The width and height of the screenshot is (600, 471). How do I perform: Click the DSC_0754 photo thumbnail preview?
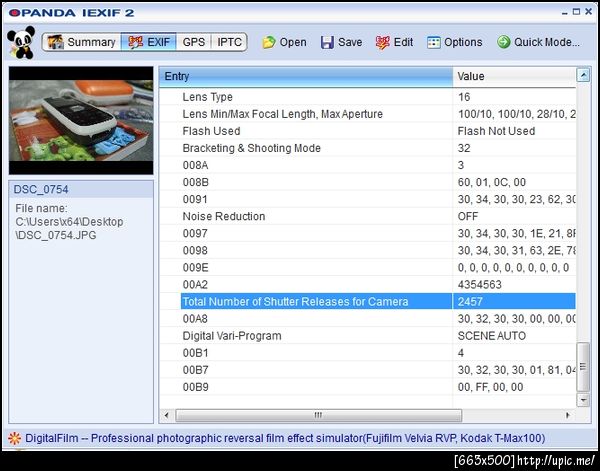pos(81,120)
